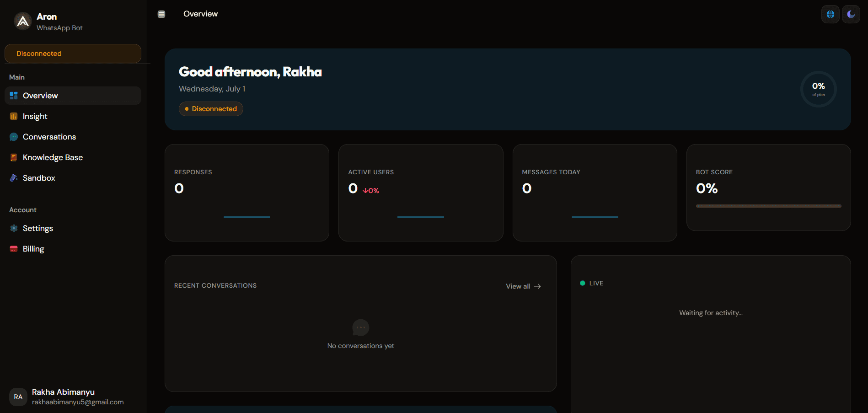Click the Aron logo icon

pos(23,21)
